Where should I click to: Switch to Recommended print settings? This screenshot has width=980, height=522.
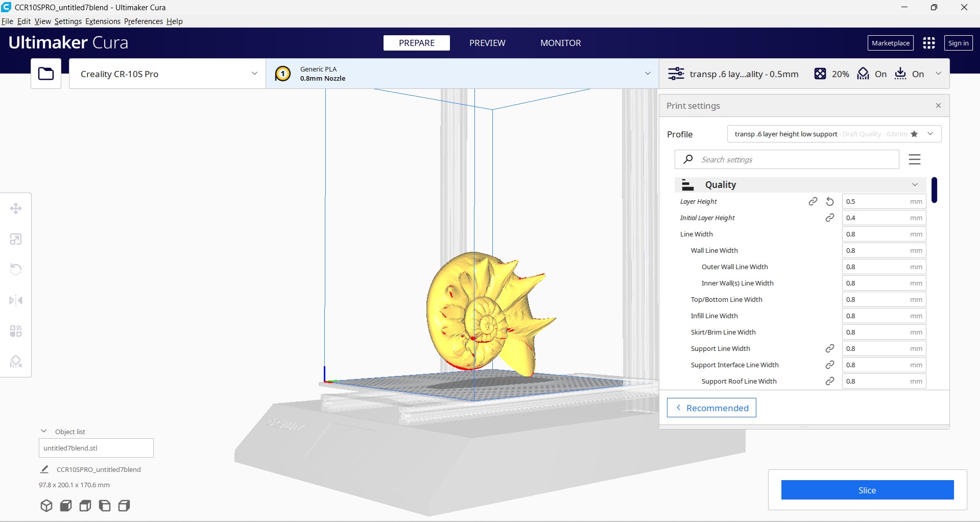pos(711,408)
